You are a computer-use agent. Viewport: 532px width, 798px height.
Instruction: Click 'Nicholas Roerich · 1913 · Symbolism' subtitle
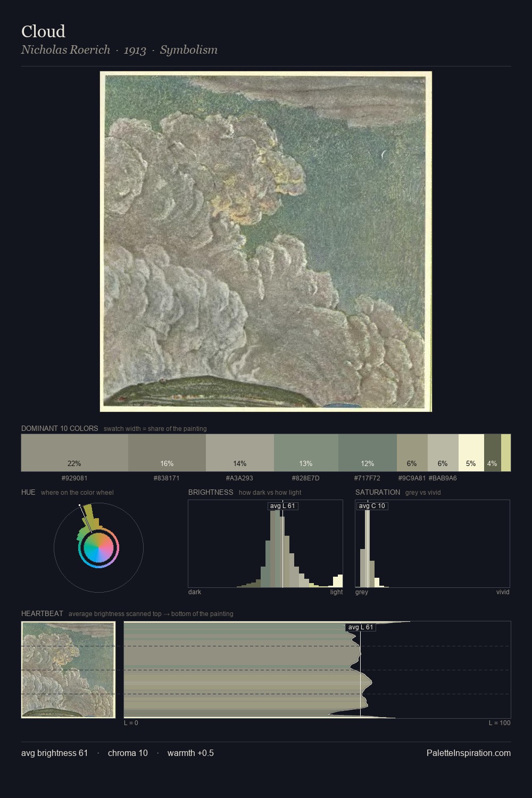point(119,50)
